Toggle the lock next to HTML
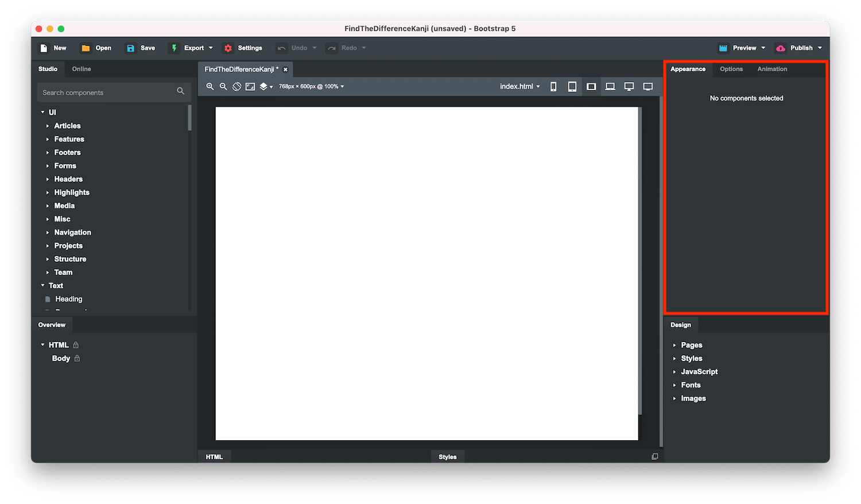The width and height of the screenshot is (861, 504). [76, 345]
